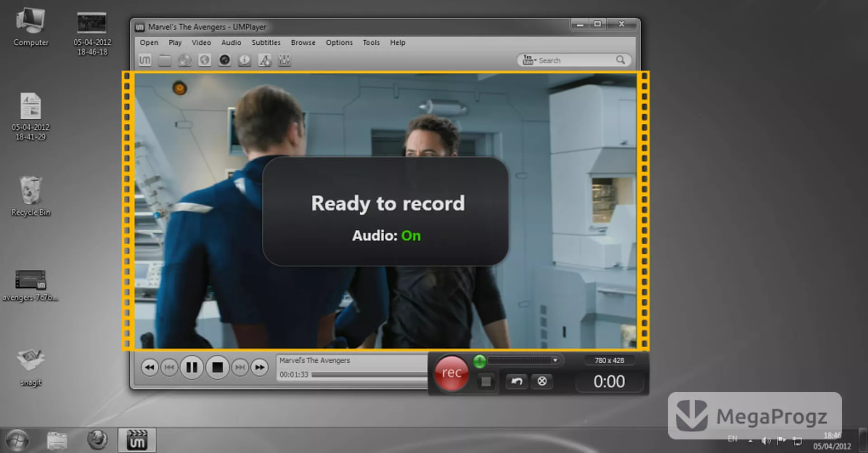Select the avengers-7c7b media file icon
This screenshot has height=453, width=868.
(x=30, y=285)
